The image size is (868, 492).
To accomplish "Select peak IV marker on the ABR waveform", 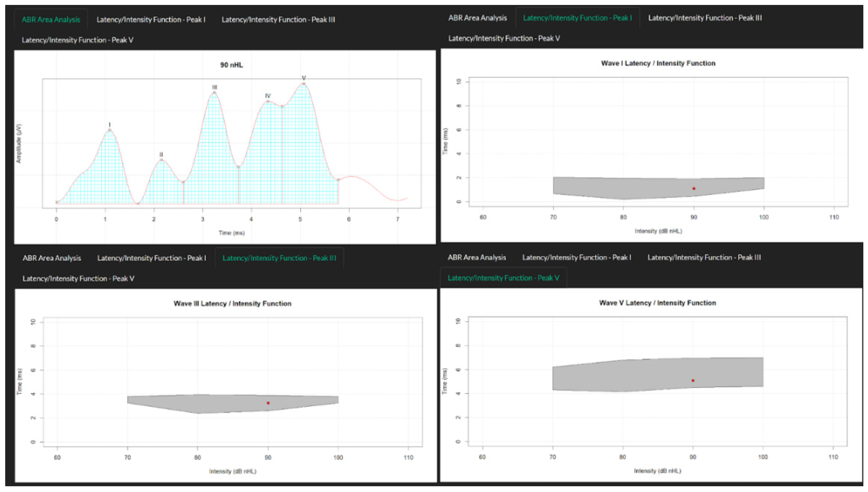I will coord(268,101).
